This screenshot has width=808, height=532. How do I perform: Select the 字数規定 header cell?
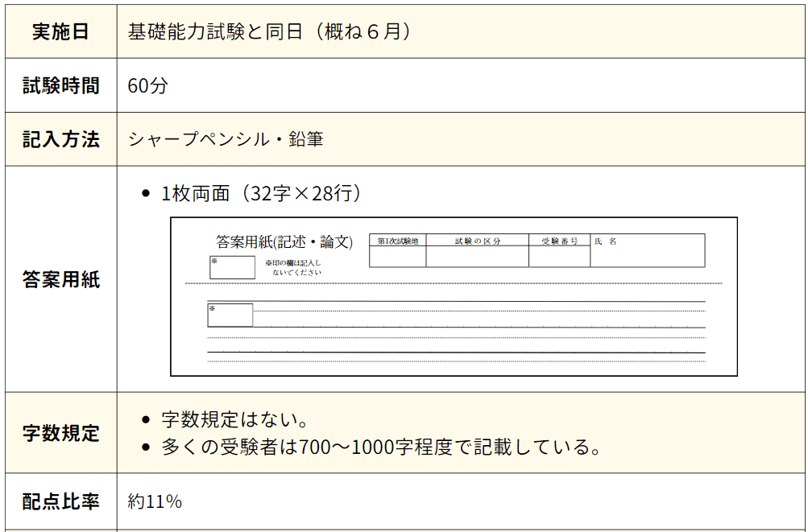(x=60, y=433)
